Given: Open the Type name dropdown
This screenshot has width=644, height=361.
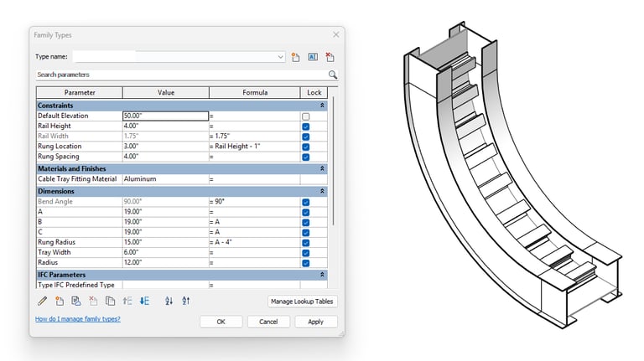Looking at the screenshot, I should point(280,57).
